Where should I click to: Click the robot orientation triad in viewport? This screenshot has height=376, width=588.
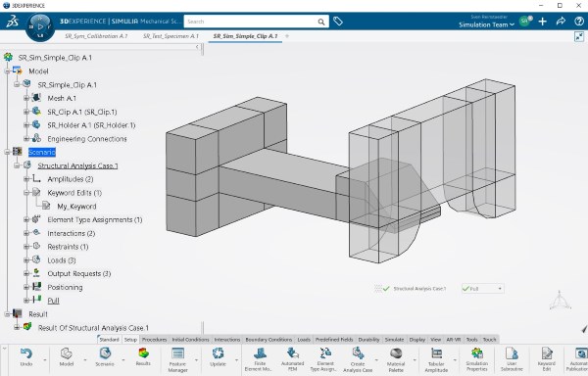(x=560, y=301)
